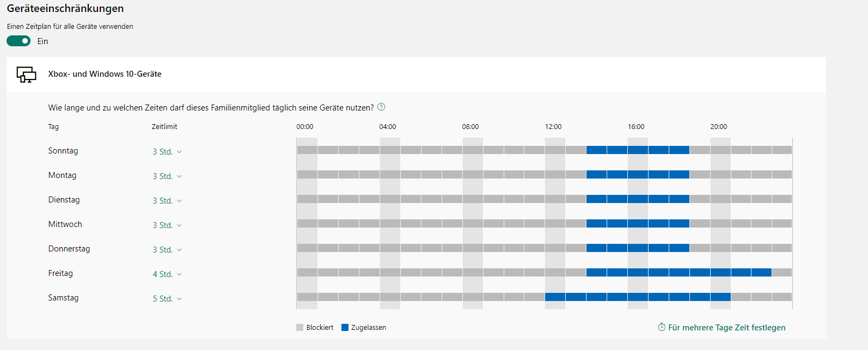Click the Sonntag schedule bar

(x=545, y=150)
